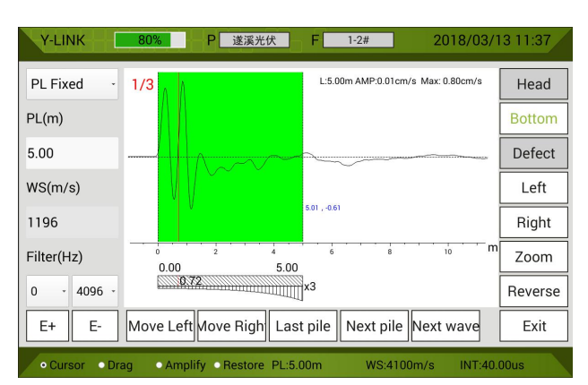The image size is (588, 385).
Task: Click the Reverse waveform button
Action: (x=533, y=291)
